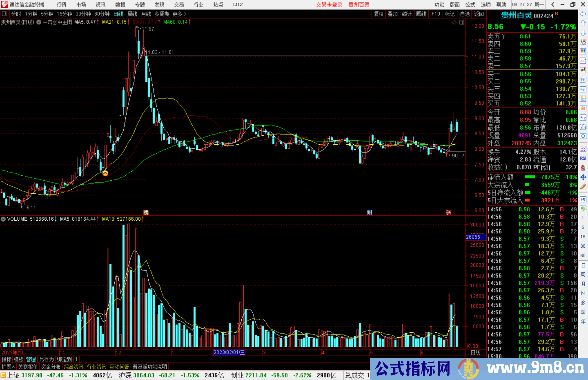Switch to 5-minute period in right sidebar
The width and height of the screenshot is (588, 380).
pos(583,227)
